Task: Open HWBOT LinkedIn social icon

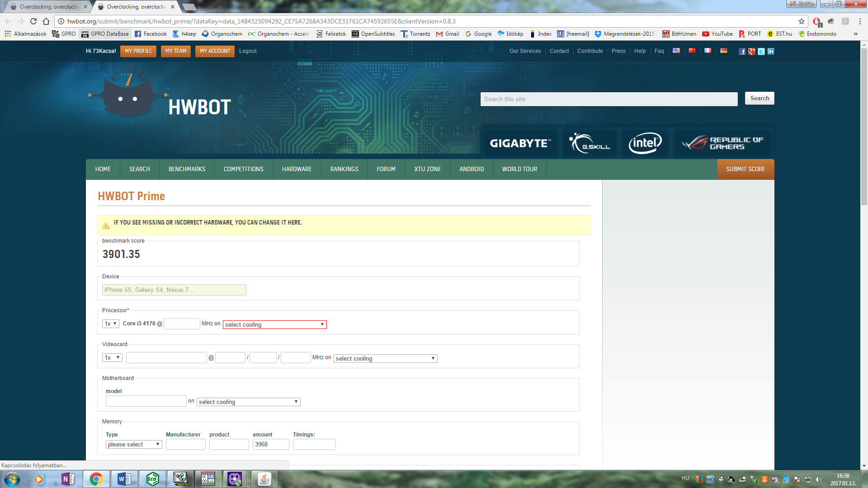Action: click(771, 52)
